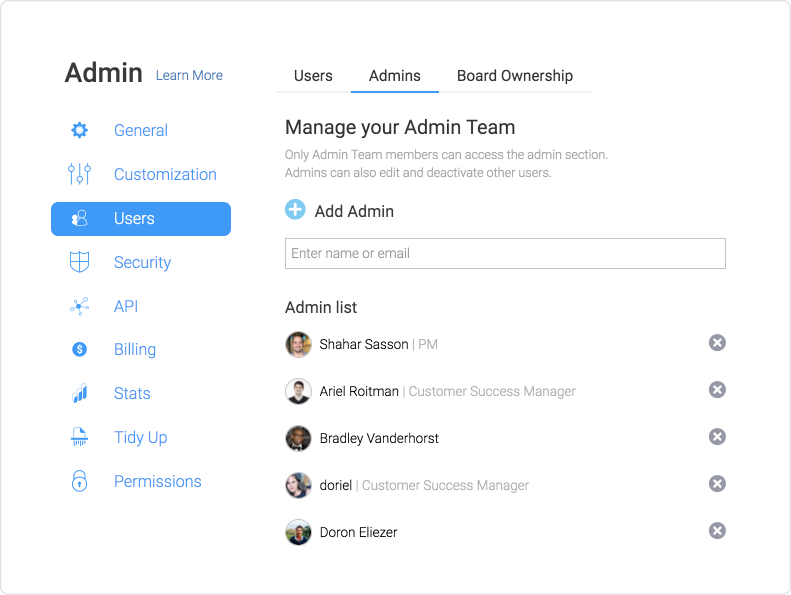The height and width of the screenshot is (595, 791).
Task: Open Bradley Vanderhorst's profile avatar
Action: tap(298, 438)
